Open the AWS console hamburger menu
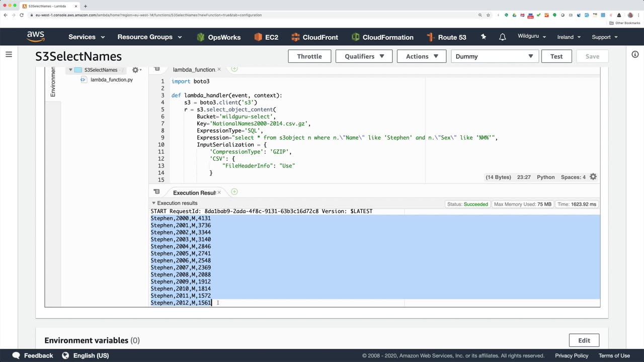This screenshot has height=362, width=644. pos(9,54)
